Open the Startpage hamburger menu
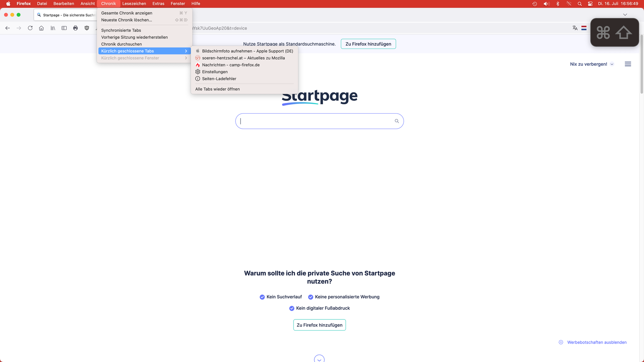The width and height of the screenshot is (644, 362). [x=628, y=64]
